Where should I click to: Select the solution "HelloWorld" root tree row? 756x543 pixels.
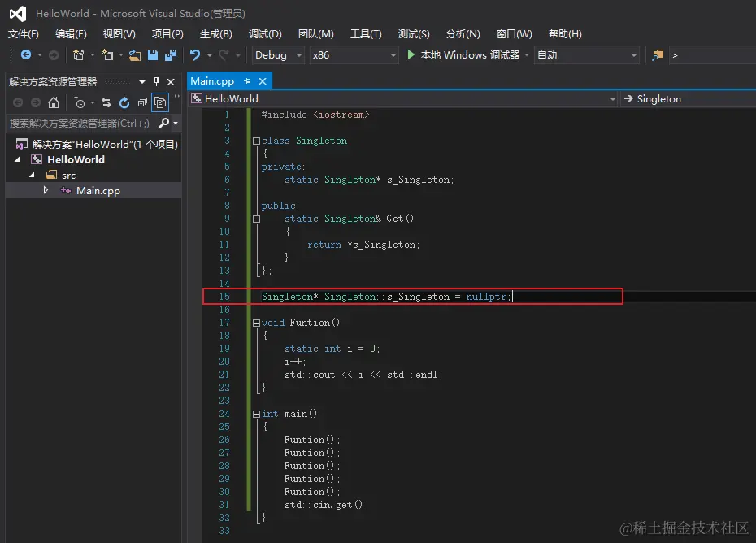(x=97, y=144)
